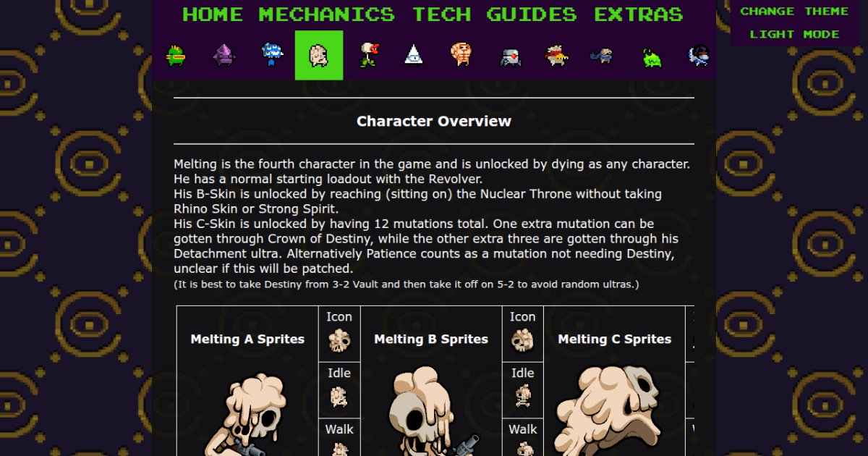
Task: Choose the blue Eyes character icon
Action: [x=272, y=56]
